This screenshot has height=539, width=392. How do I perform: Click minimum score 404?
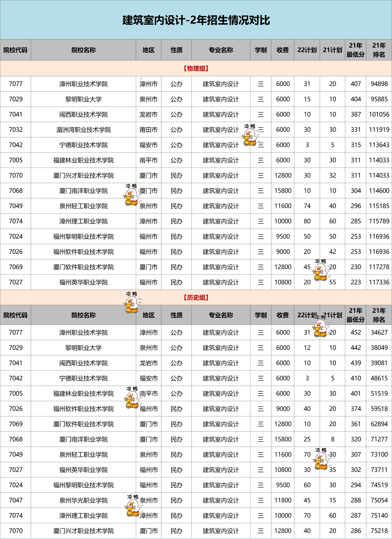pos(356,99)
